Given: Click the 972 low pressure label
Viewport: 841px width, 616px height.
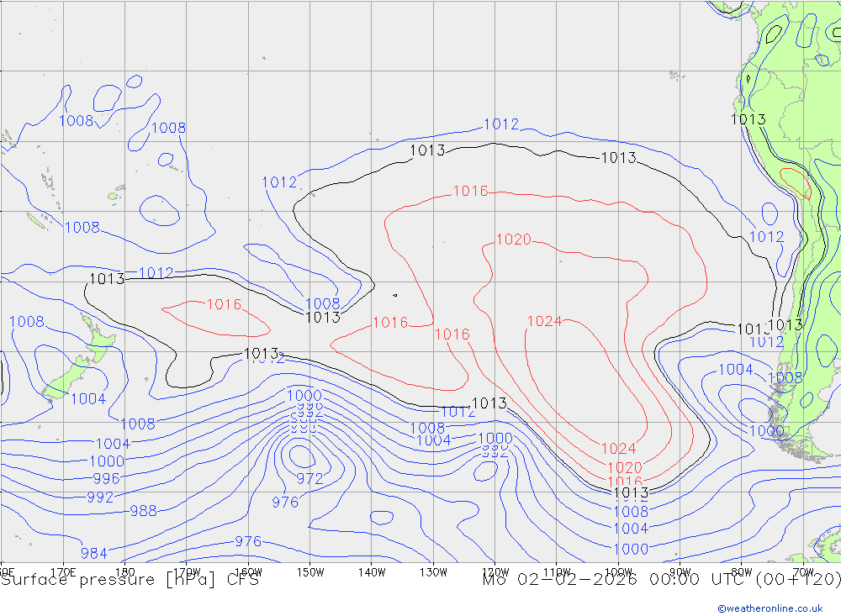Looking at the screenshot, I should [x=310, y=477].
